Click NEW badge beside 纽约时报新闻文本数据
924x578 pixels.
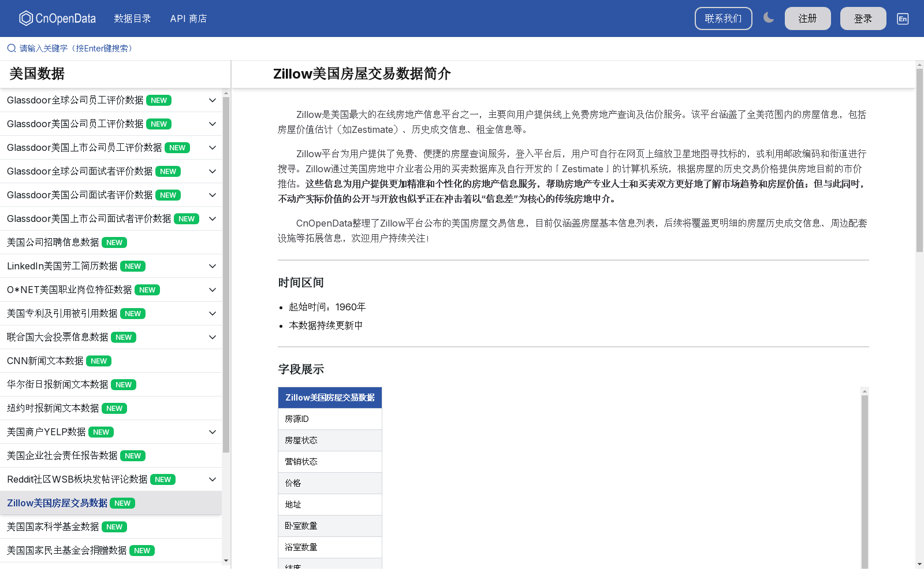[x=114, y=409]
